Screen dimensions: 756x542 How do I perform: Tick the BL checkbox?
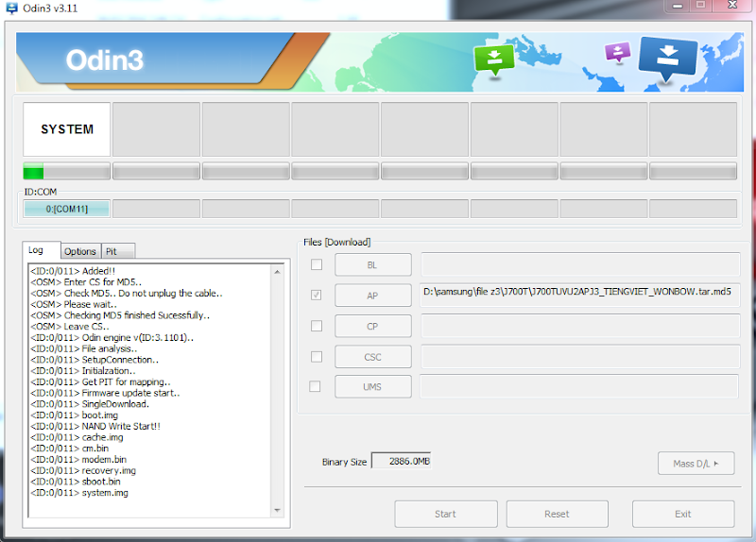click(317, 264)
